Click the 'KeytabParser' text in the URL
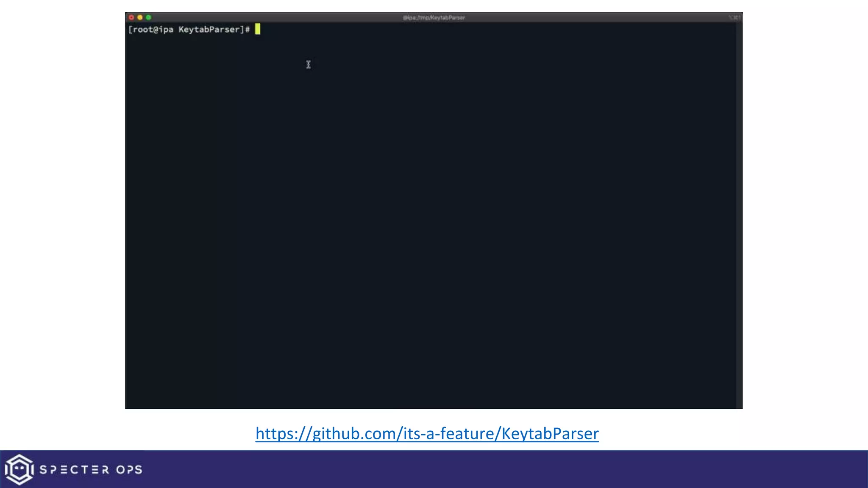Image resolution: width=868 pixels, height=488 pixels. pyautogui.click(x=550, y=433)
